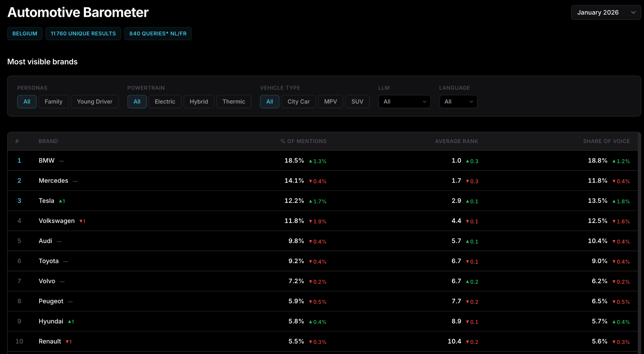
Task: Click Audi's 10.4% share of voice value
Action: click(x=597, y=241)
